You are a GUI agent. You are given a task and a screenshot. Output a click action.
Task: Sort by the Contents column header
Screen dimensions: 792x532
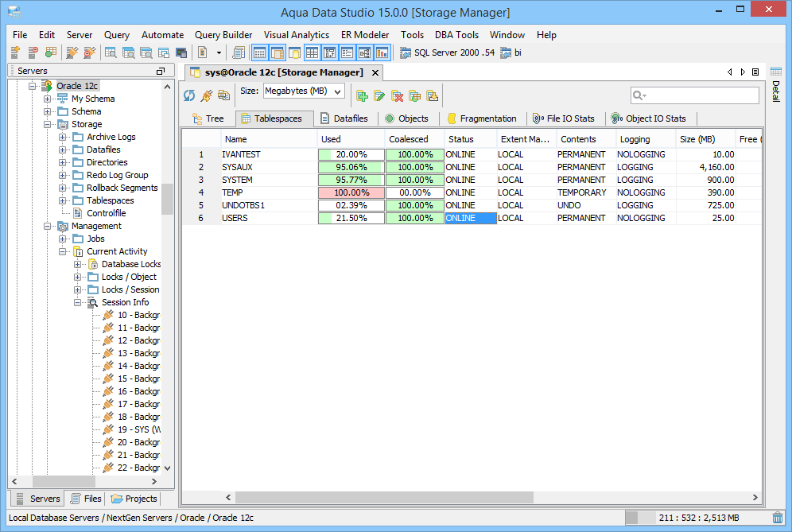(x=586, y=139)
